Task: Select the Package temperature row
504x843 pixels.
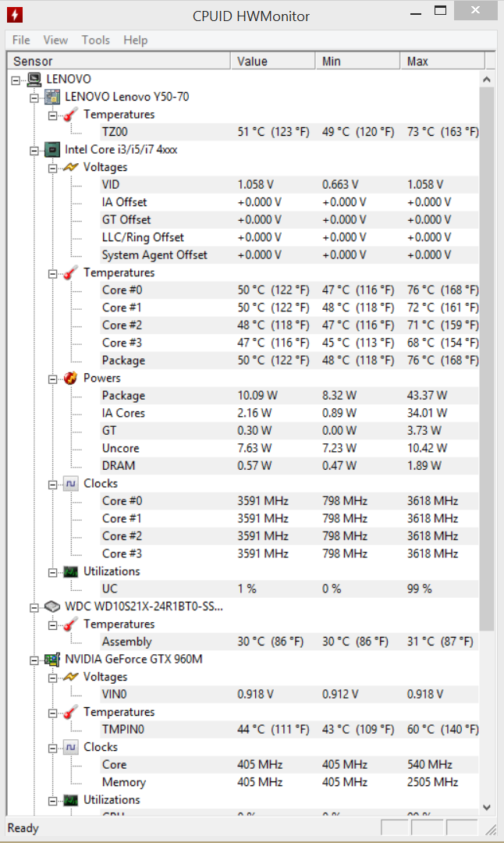Action: (x=243, y=360)
